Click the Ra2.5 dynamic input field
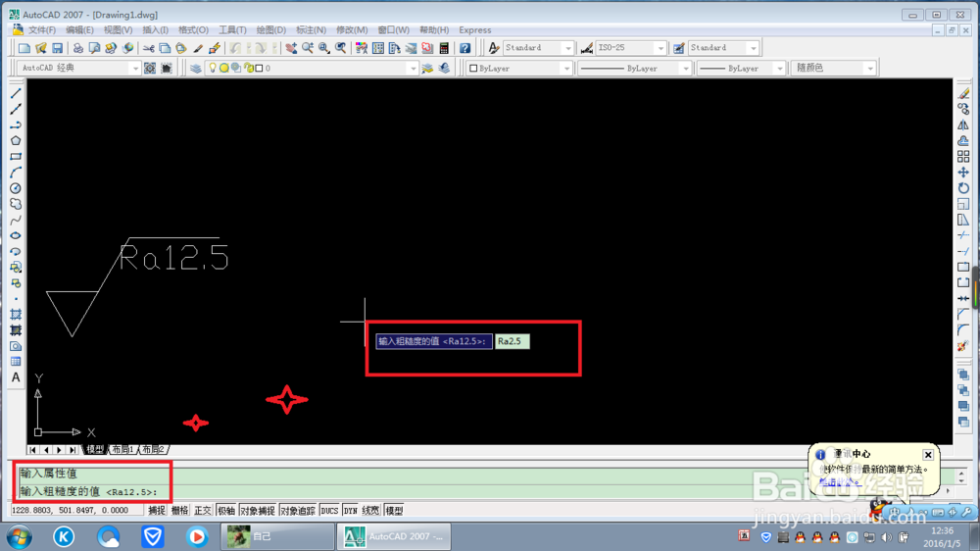 point(512,341)
